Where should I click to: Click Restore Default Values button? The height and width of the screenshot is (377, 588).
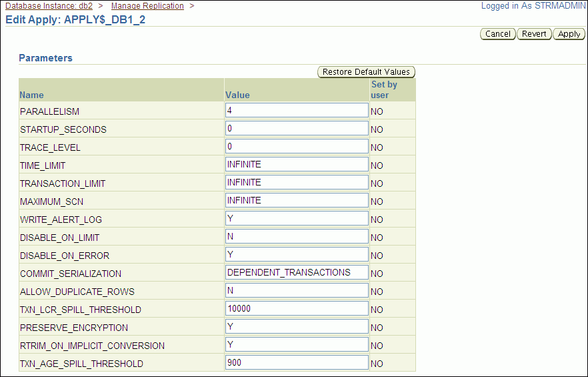coord(366,72)
